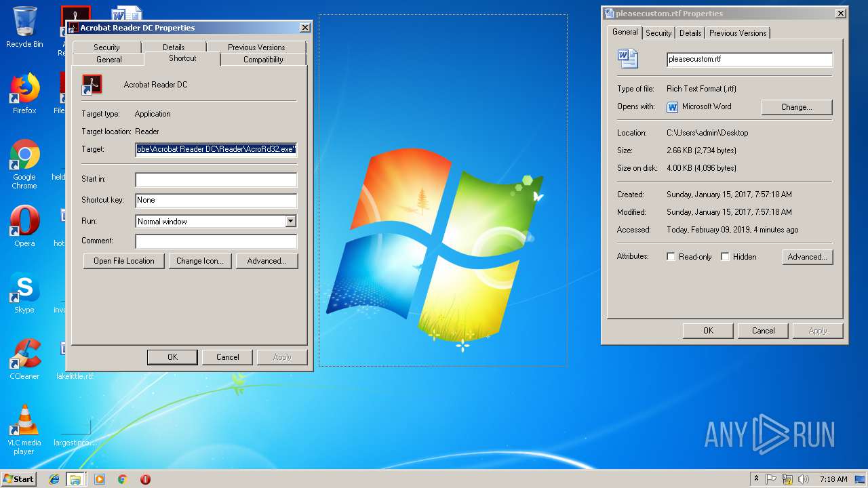Launch the Firefox desktop shortcut
Screen dimensions: 868x488
coord(24,93)
